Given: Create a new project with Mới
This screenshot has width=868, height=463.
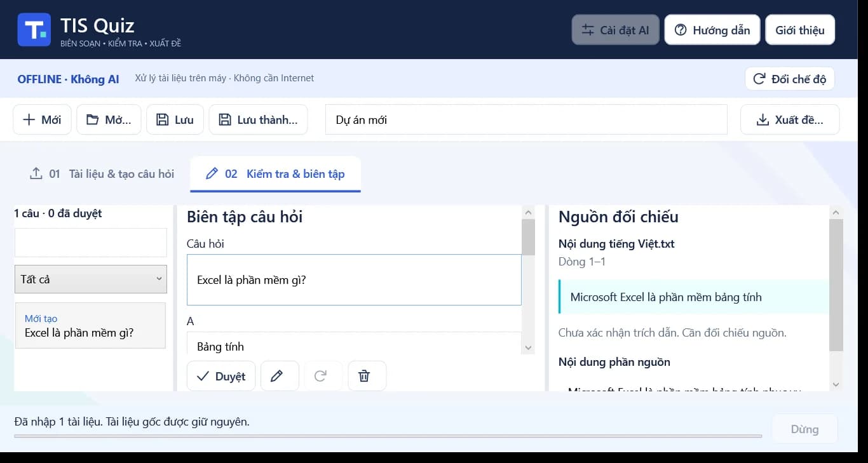Looking at the screenshot, I should pyautogui.click(x=42, y=119).
